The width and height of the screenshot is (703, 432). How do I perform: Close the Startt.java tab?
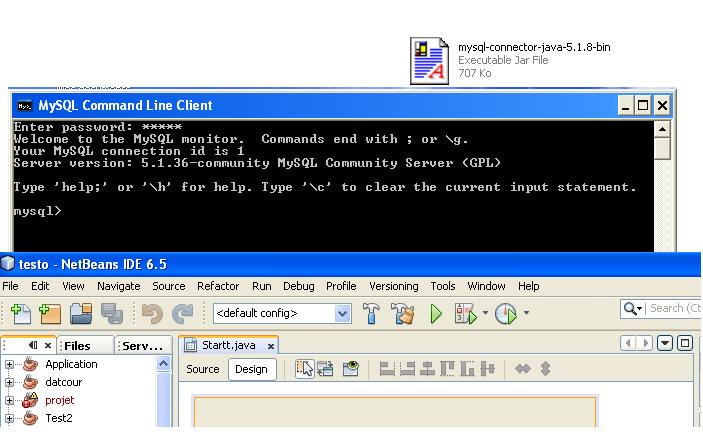point(271,346)
